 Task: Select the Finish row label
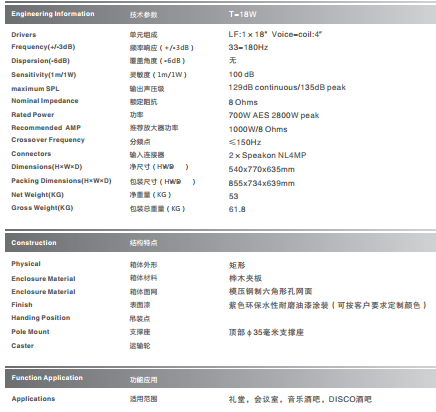pyautogui.click(x=22, y=305)
